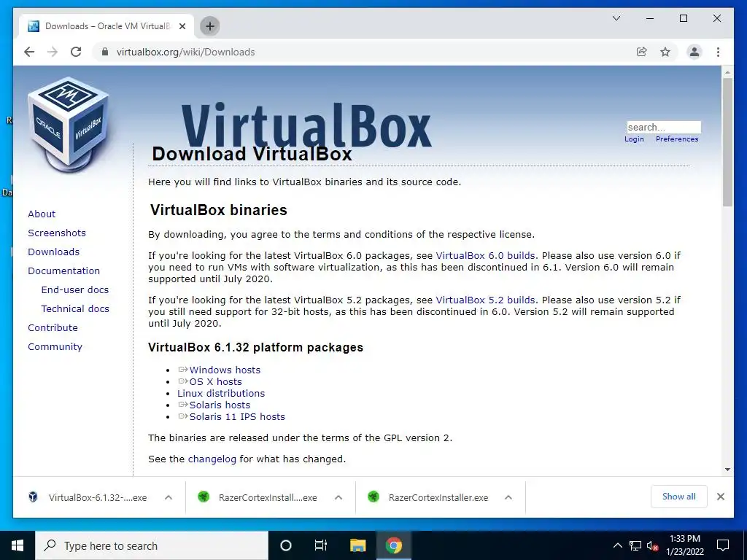
Task: Click the scrollbar down arrow
Action: point(727,470)
